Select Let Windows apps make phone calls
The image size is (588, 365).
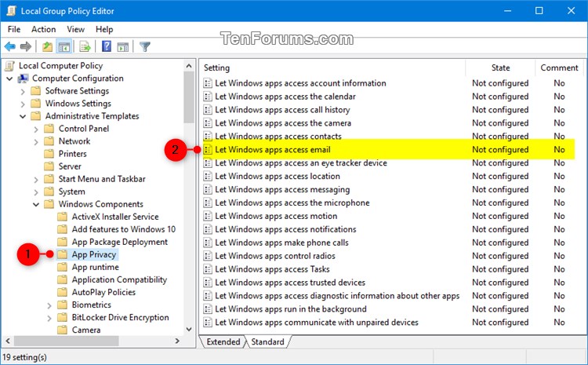(x=281, y=243)
